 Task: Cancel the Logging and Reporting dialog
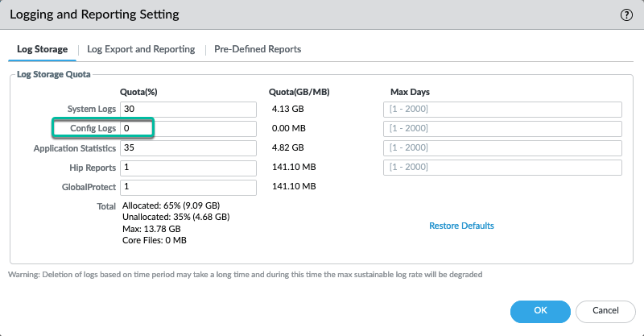pyautogui.click(x=605, y=310)
